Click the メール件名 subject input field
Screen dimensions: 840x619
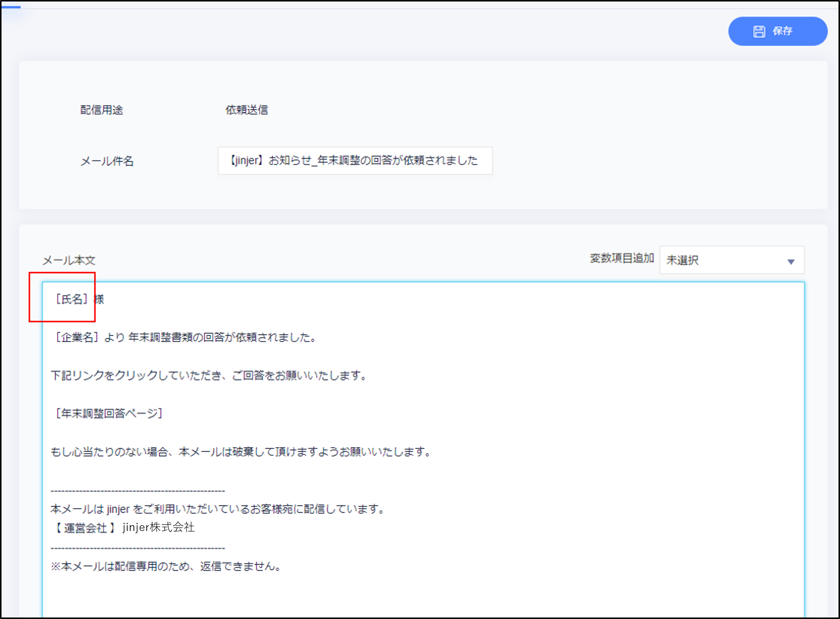(355, 161)
